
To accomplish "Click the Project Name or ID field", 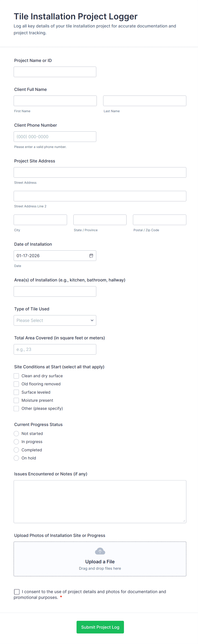I will coord(55,72).
